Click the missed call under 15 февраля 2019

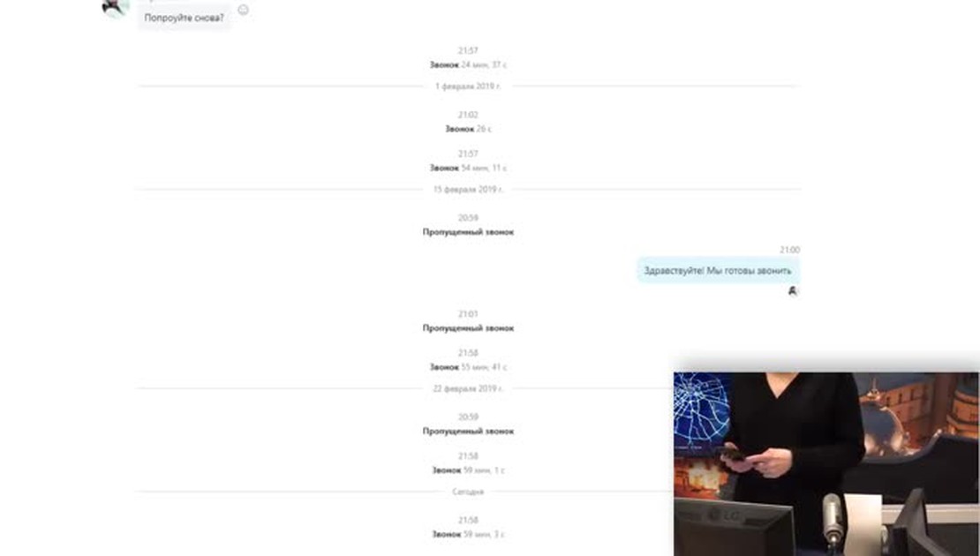coord(468,232)
